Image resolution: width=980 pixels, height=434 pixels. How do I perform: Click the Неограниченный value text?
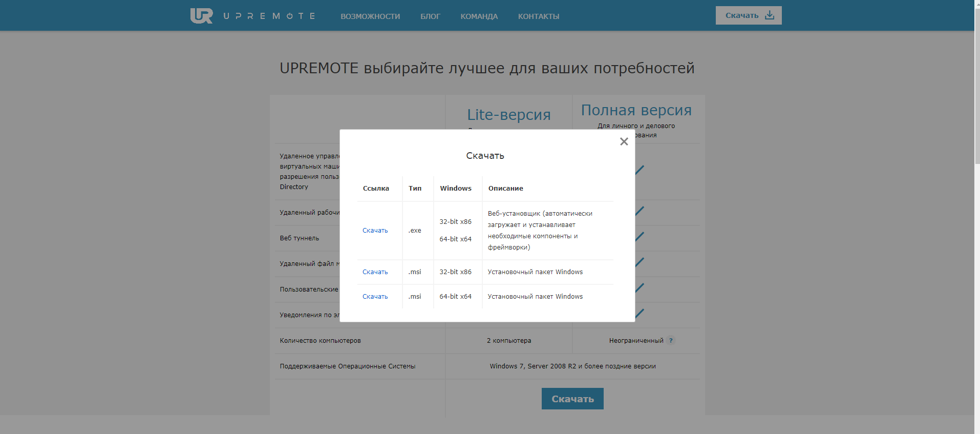[x=636, y=341]
